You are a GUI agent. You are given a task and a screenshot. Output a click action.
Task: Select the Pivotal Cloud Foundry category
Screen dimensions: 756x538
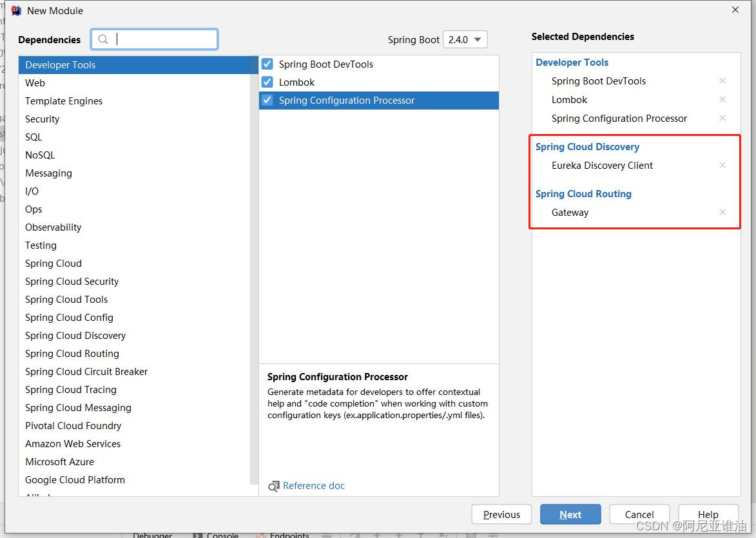pyautogui.click(x=135, y=426)
